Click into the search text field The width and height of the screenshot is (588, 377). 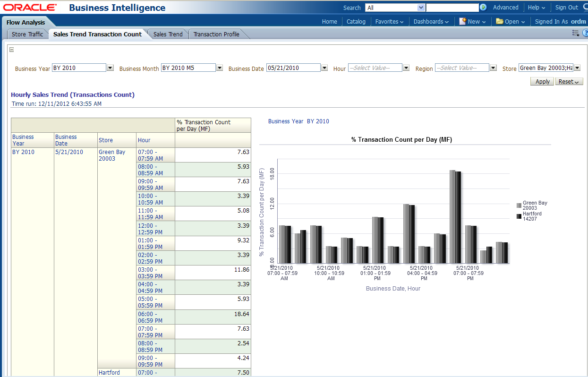(x=452, y=8)
